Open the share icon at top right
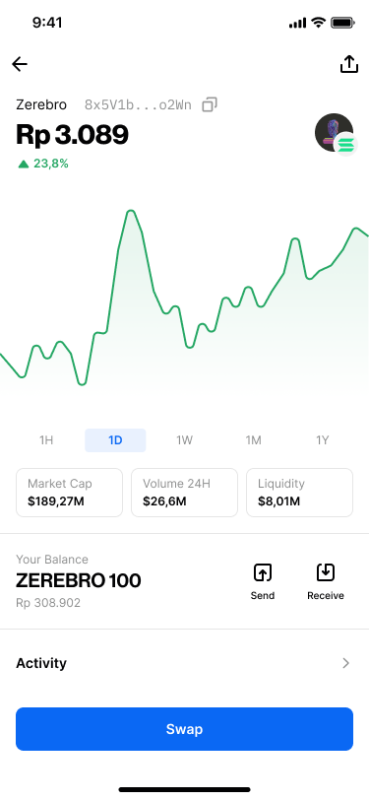The height and width of the screenshot is (800, 369). pyautogui.click(x=349, y=64)
